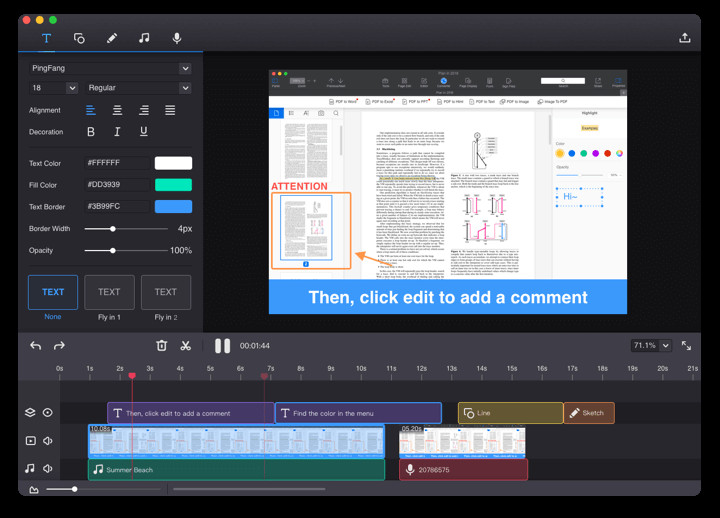Select 'Find the color in the menu' clip
The height and width of the screenshot is (518, 720).
(358, 413)
